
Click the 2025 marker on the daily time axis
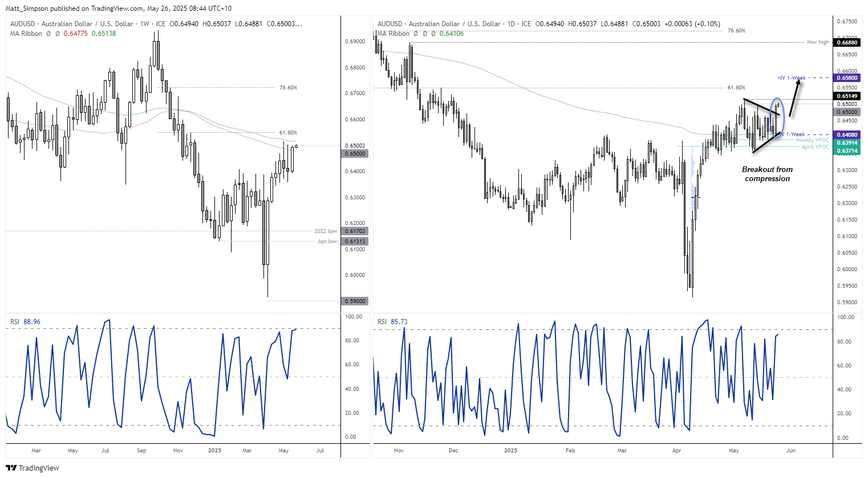[510, 450]
